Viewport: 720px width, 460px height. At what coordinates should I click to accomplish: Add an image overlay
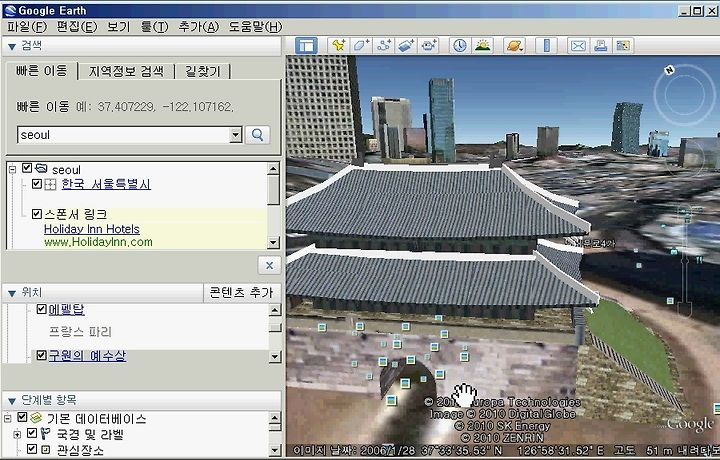406,45
